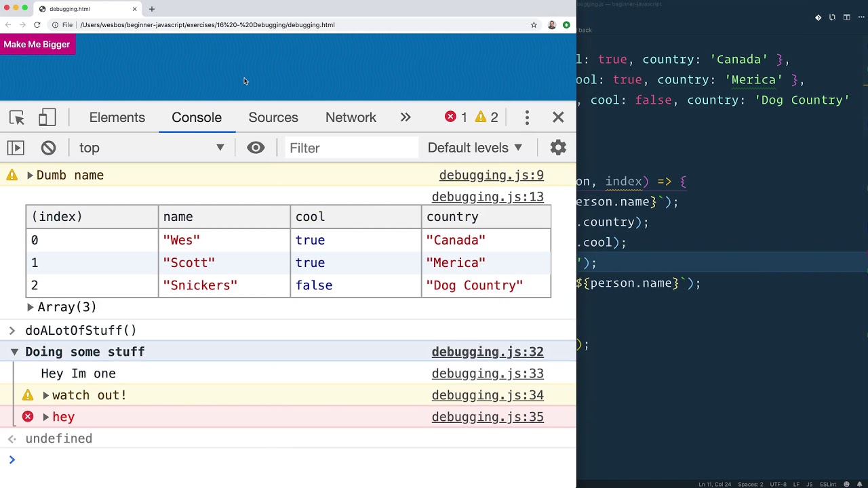
Task: Open the debugging.js:13 source link
Action: [x=488, y=197]
